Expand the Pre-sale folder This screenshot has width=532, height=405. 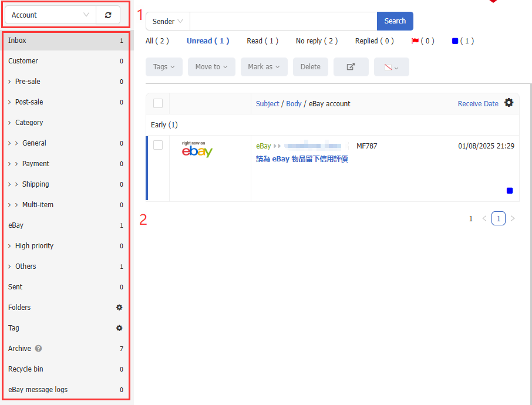[x=10, y=82]
